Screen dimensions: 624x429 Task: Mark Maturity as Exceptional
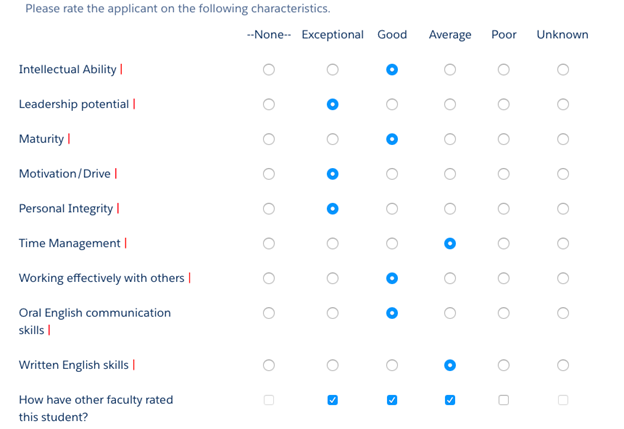pos(333,139)
